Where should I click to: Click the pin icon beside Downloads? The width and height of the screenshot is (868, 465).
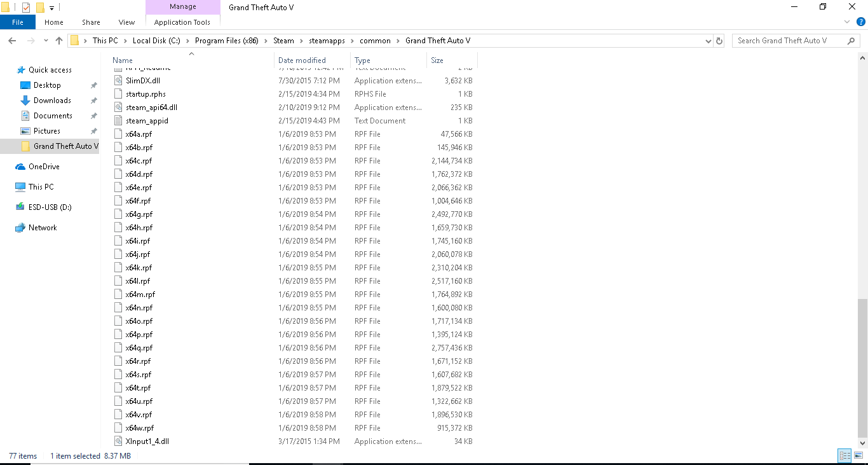tap(94, 101)
